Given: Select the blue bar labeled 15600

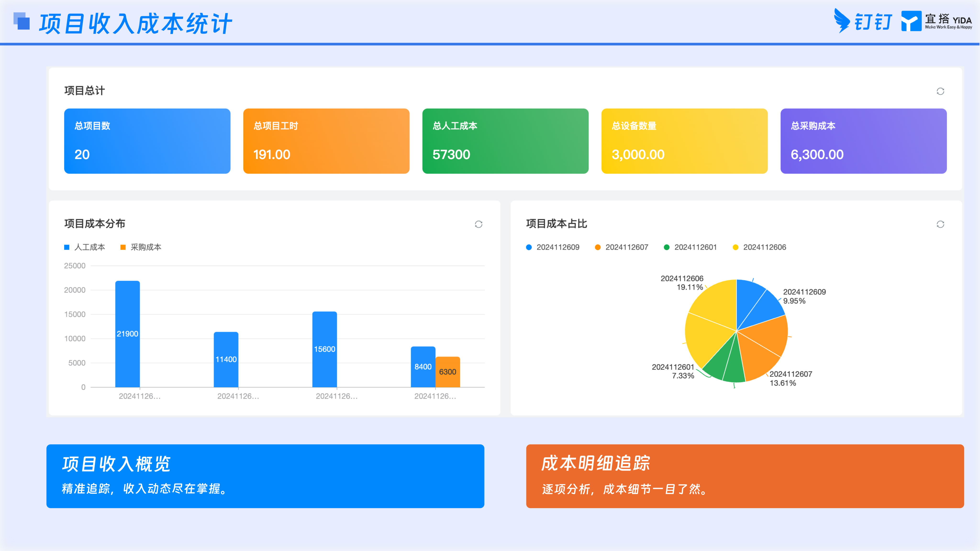Looking at the screenshot, I should (324, 349).
